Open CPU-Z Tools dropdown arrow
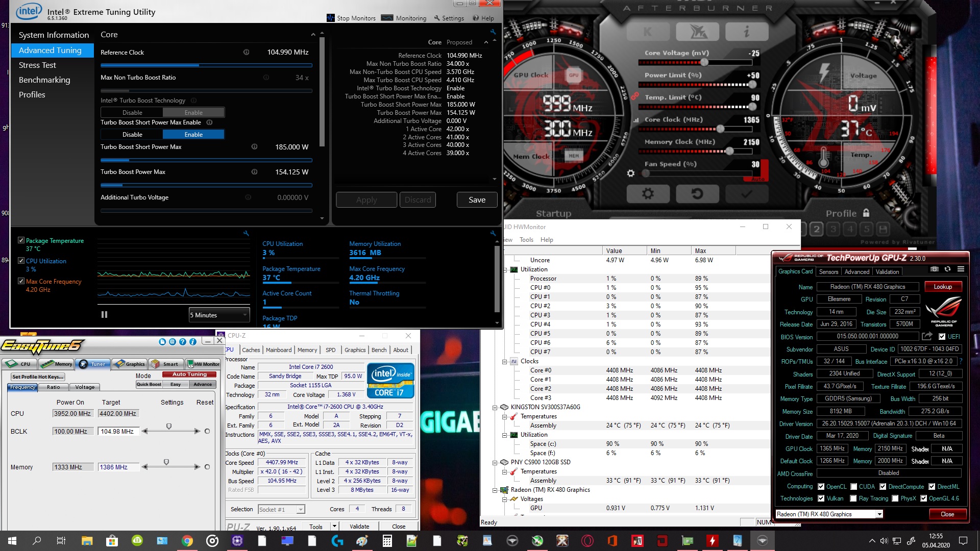This screenshot has width=980, height=551. (x=334, y=527)
